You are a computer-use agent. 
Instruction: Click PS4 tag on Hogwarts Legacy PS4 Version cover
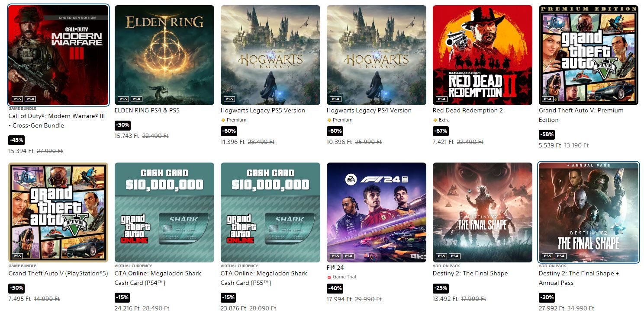tap(335, 99)
